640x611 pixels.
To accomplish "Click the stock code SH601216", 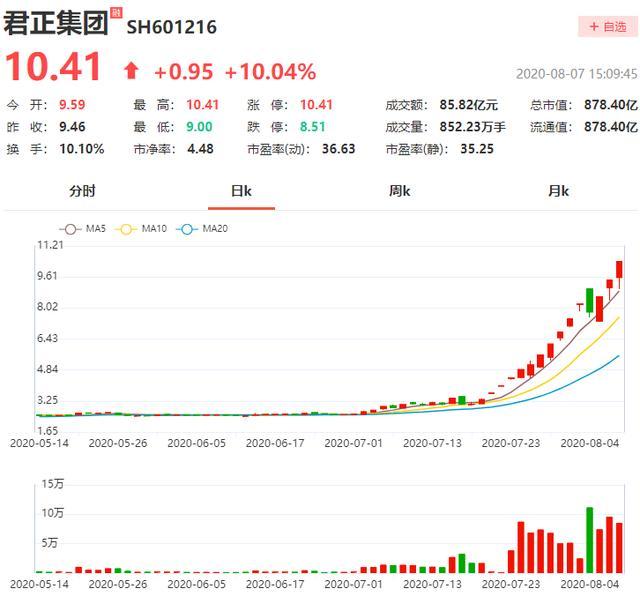I will click(171, 27).
